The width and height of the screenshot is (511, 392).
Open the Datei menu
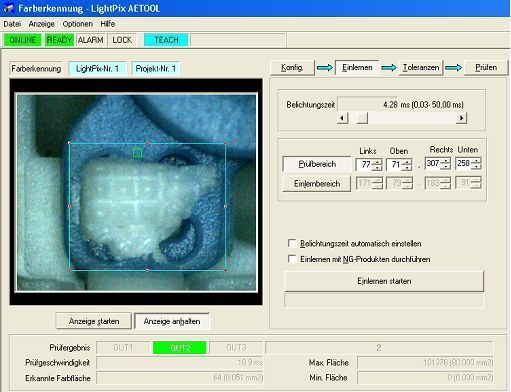[x=12, y=24]
